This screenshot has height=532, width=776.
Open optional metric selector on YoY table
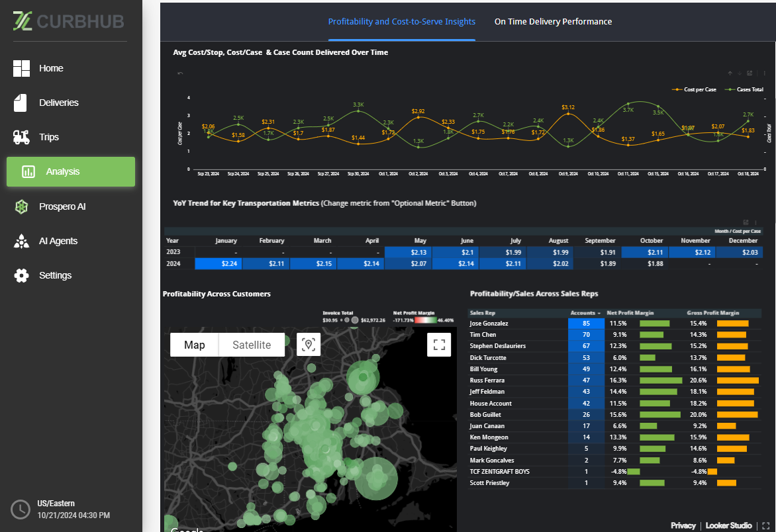746,222
